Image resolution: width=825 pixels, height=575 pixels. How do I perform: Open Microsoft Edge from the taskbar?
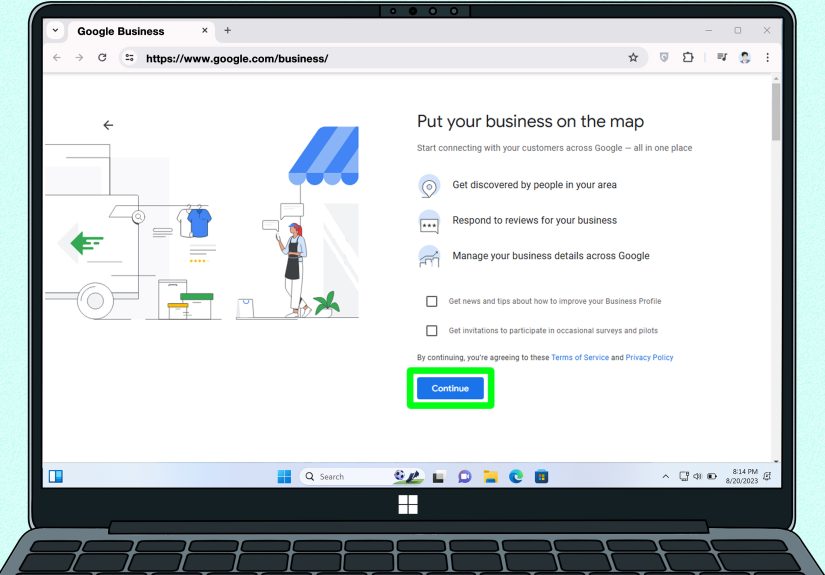tap(516, 477)
